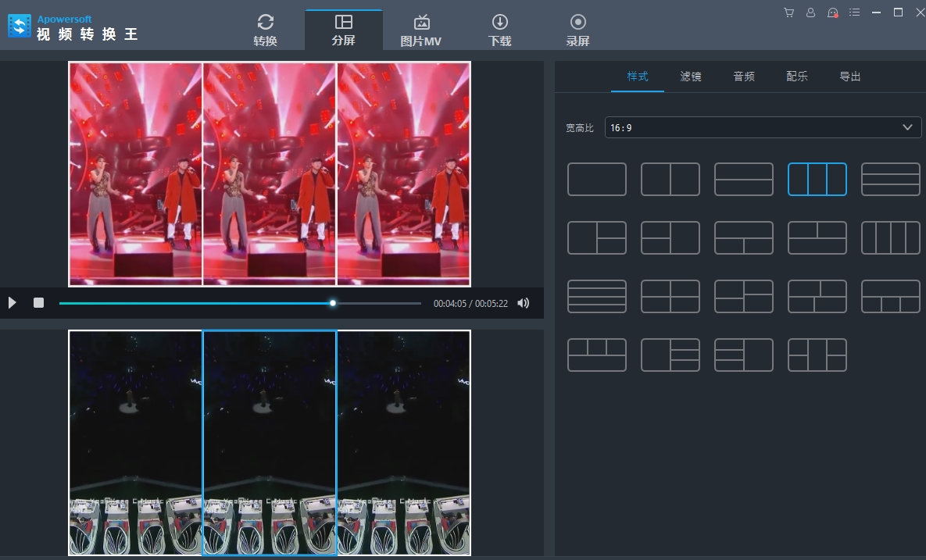
Task: Open the 音频 audio tab
Action: pos(744,77)
